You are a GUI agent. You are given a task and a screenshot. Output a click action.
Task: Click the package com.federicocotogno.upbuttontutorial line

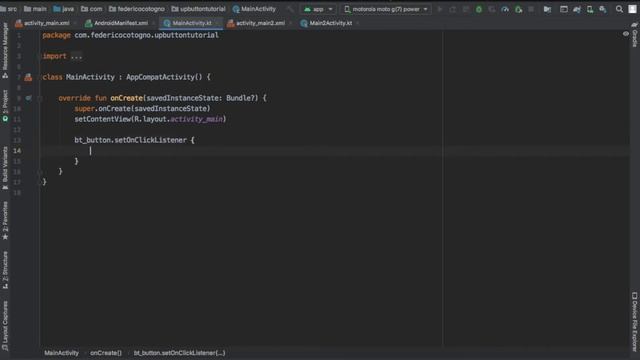point(130,36)
